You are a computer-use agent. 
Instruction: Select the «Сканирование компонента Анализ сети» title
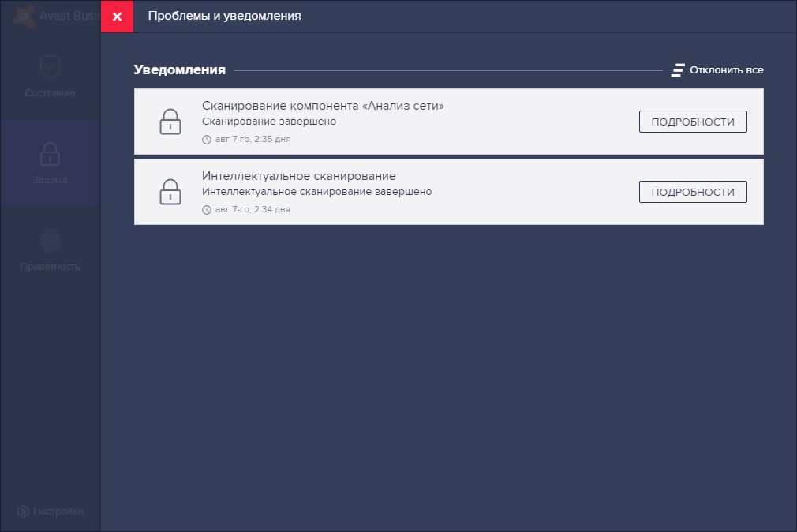pyautogui.click(x=323, y=105)
